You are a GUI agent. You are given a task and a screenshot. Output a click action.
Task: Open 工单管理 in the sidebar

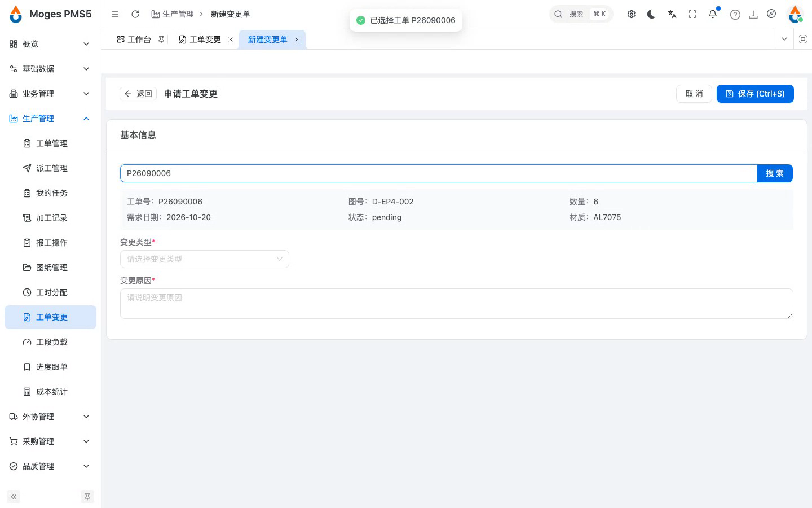tap(50, 143)
